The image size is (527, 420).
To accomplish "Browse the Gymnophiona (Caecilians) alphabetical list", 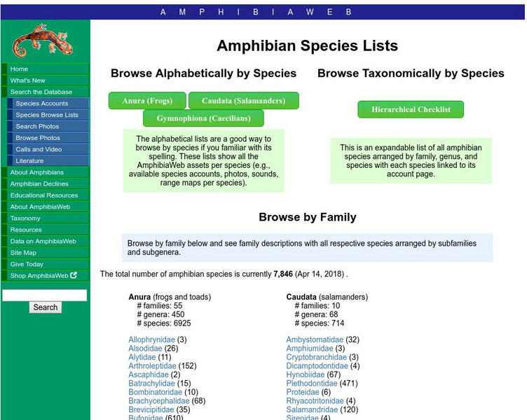I will [203, 118].
